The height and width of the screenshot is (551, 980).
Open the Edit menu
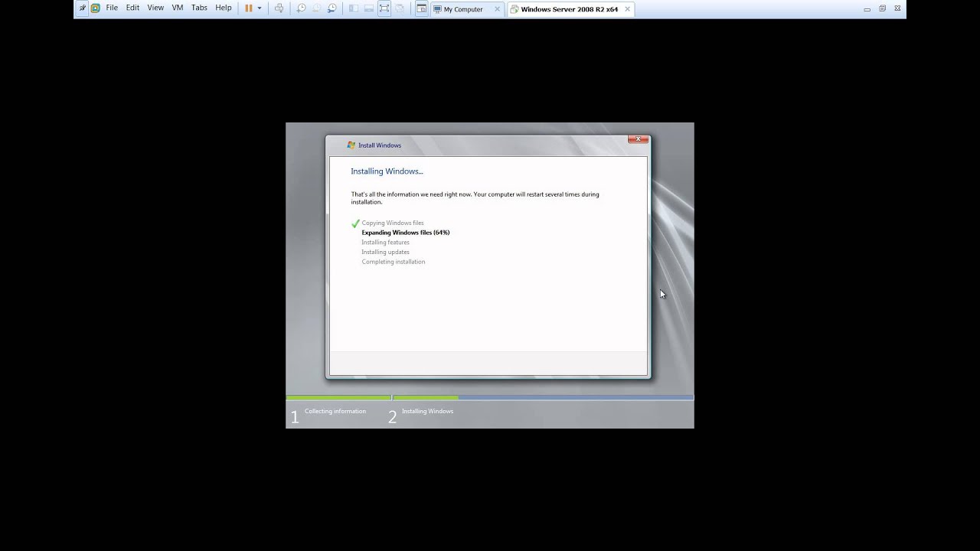[x=132, y=8]
